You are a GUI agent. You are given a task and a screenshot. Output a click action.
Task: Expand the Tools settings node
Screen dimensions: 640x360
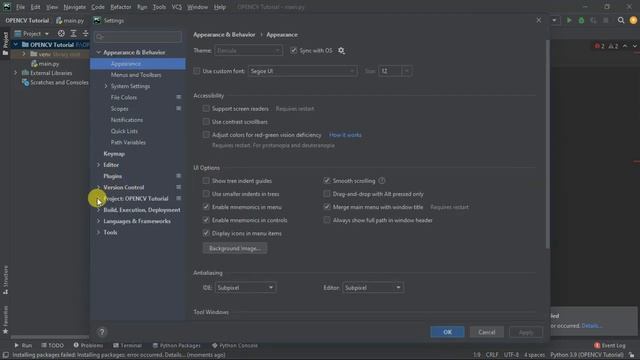coord(98,232)
